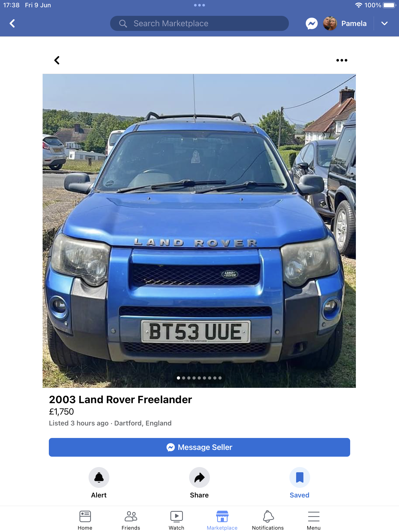Click the Search Marketplace field
Image resolution: width=399 pixels, height=532 pixels.
click(x=199, y=24)
